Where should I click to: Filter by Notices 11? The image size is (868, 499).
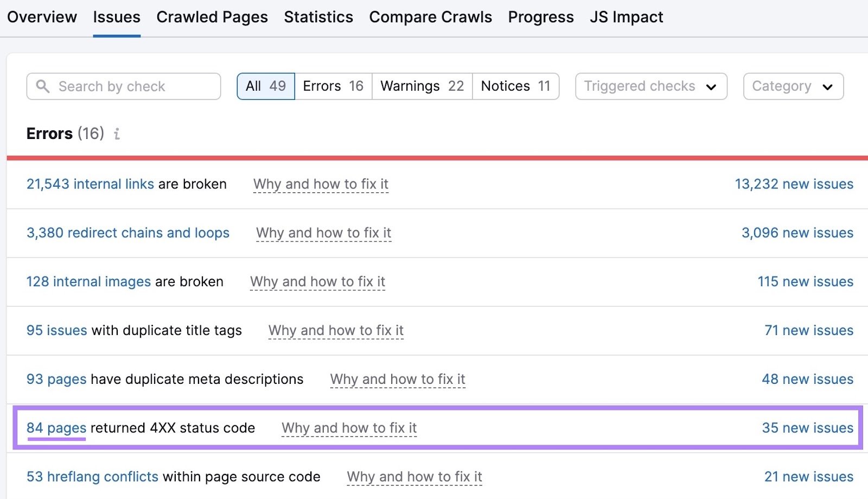(x=515, y=86)
